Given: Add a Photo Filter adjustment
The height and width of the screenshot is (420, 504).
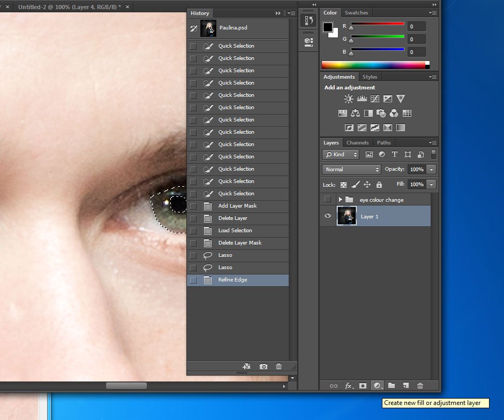Looking at the screenshot, I should coord(381,113).
